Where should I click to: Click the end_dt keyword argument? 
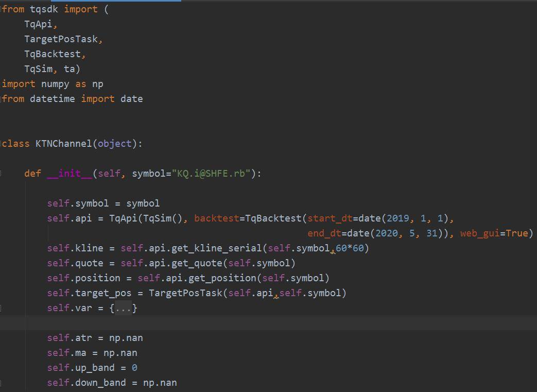click(x=324, y=233)
